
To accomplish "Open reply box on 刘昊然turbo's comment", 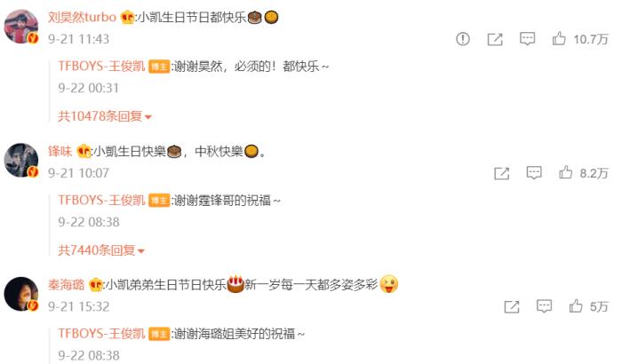I will 527,39.
